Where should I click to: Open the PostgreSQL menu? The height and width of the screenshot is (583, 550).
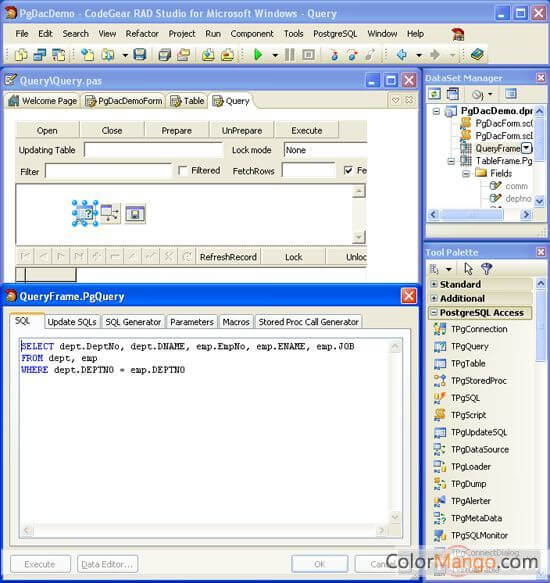(335, 34)
